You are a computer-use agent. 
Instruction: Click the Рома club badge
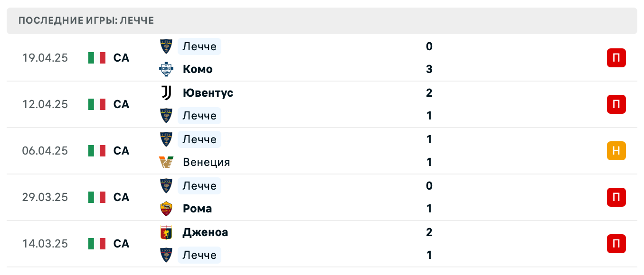[x=166, y=208]
